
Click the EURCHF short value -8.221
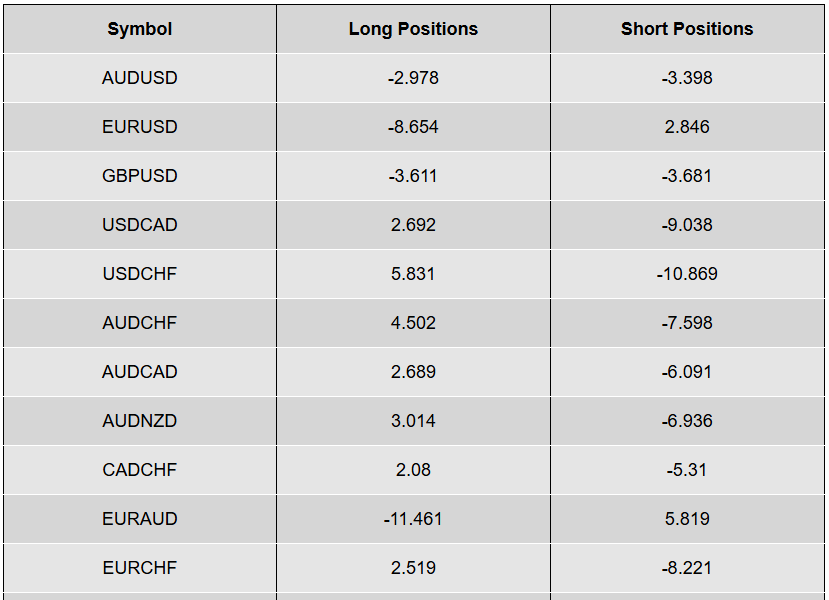[687, 568]
